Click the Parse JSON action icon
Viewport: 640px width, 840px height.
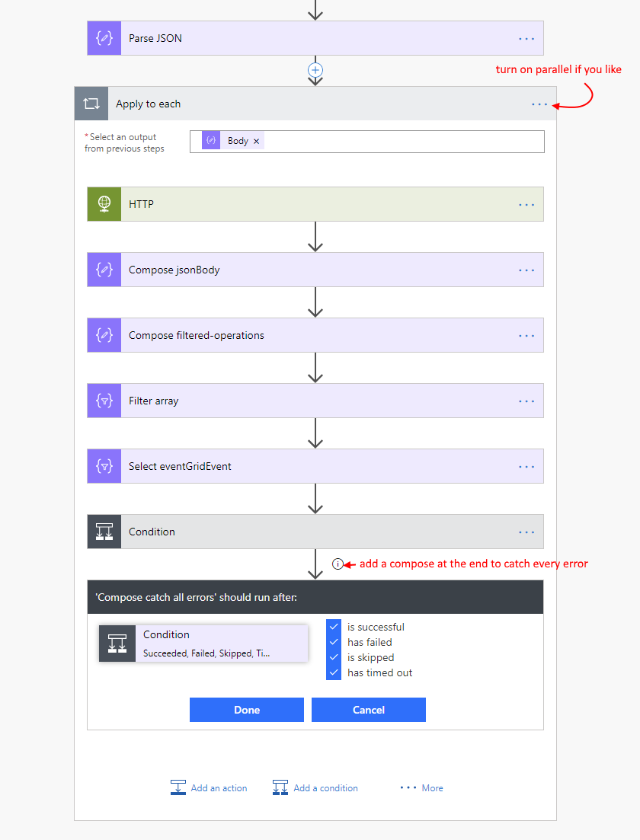(x=104, y=38)
